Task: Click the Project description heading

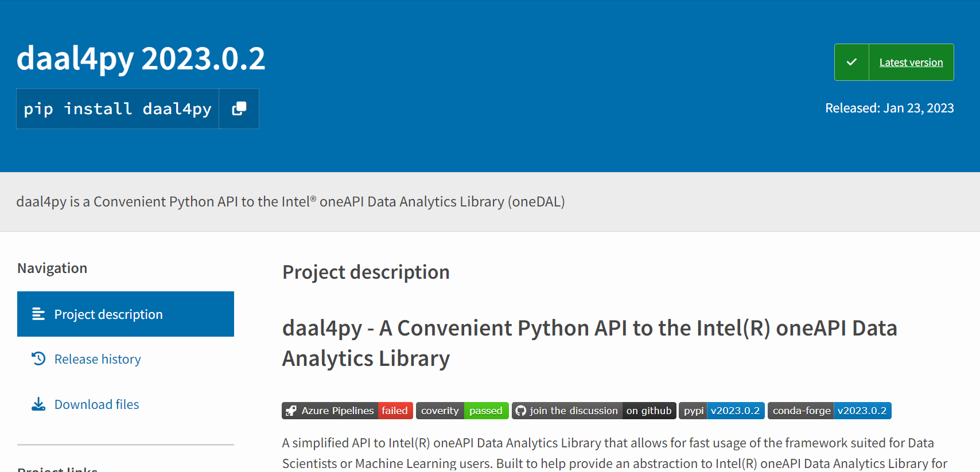Action: (365, 272)
